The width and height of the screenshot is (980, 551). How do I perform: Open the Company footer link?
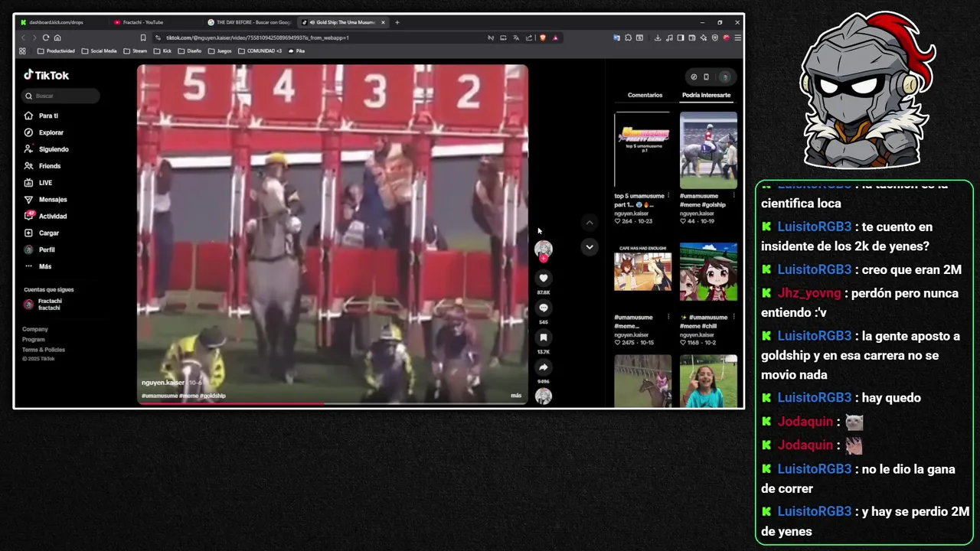[35, 329]
